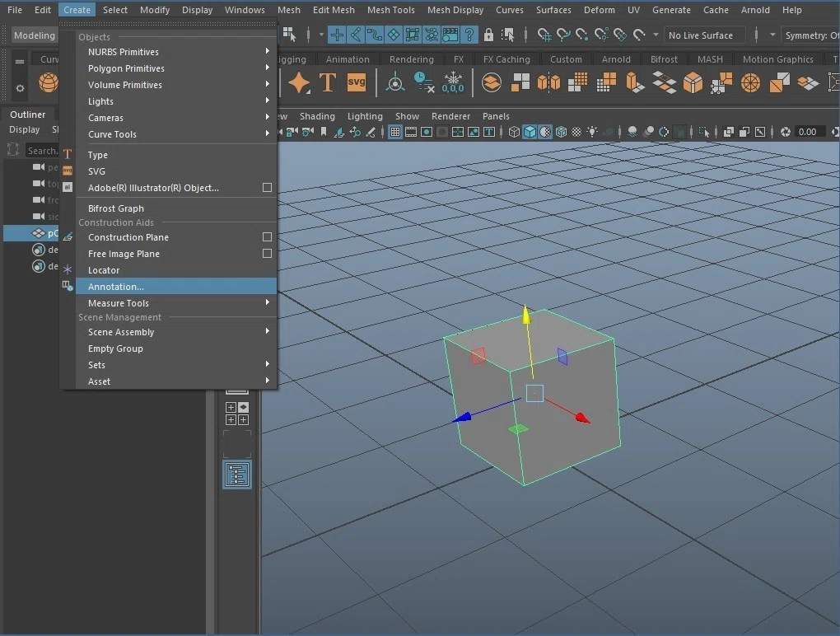Click the move plus select-mask icon
Screen dimensions: 840x636
[x=337, y=35]
